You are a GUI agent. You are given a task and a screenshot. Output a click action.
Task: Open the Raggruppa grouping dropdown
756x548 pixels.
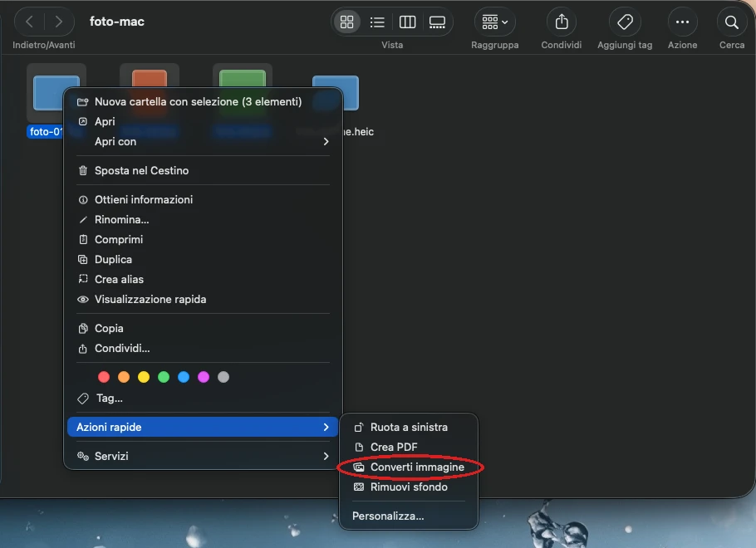tap(494, 22)
